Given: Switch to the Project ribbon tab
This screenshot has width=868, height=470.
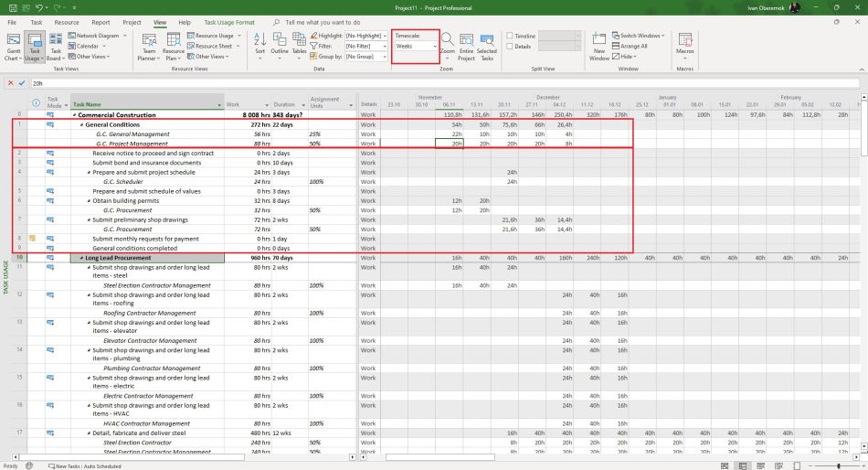Looking at the screenshot, I should (132, 22).
